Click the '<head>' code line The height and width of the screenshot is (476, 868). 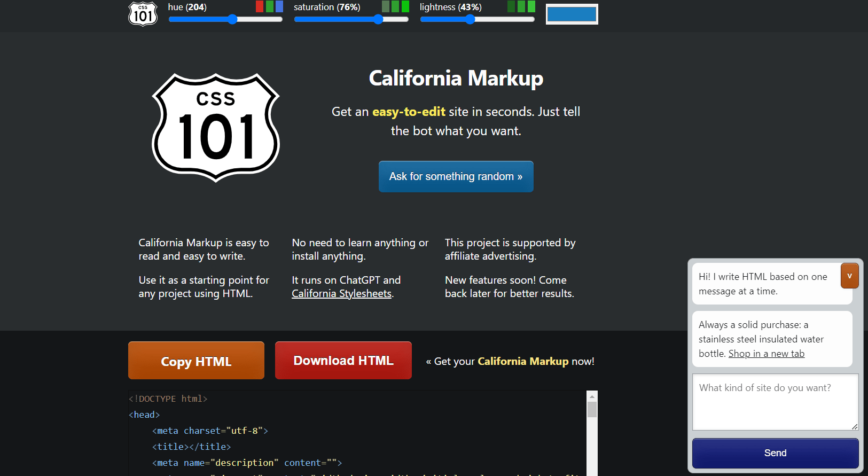click(x=144, y=415)
